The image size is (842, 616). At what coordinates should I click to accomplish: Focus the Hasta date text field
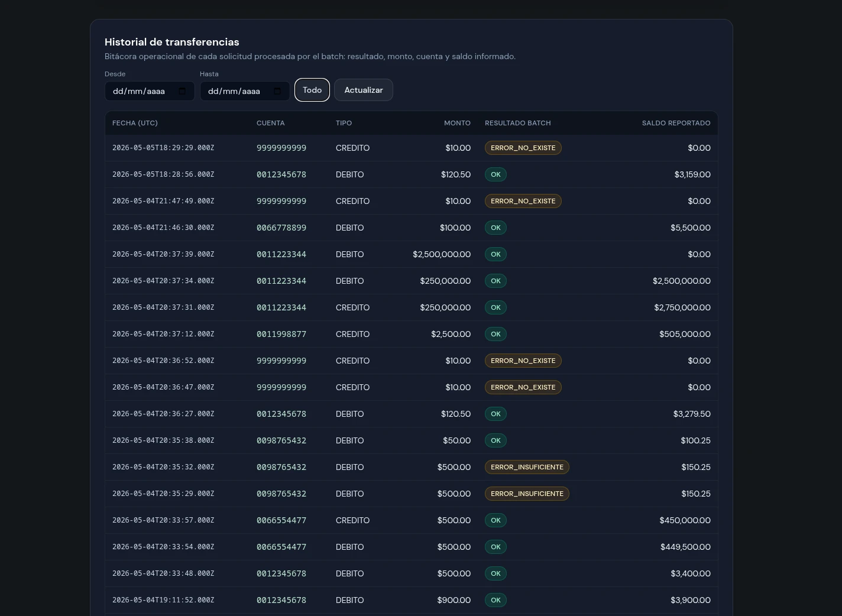pos(245,91)
